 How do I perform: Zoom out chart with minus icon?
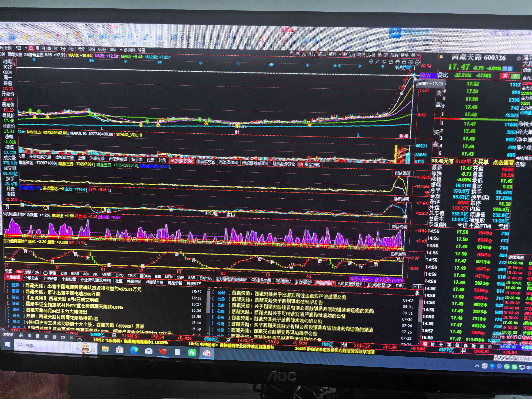pos(418,62)
